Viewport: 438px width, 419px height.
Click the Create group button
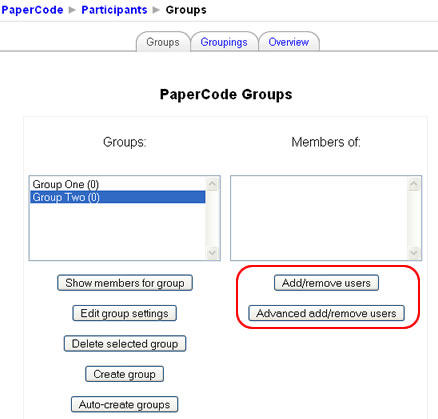124,374
